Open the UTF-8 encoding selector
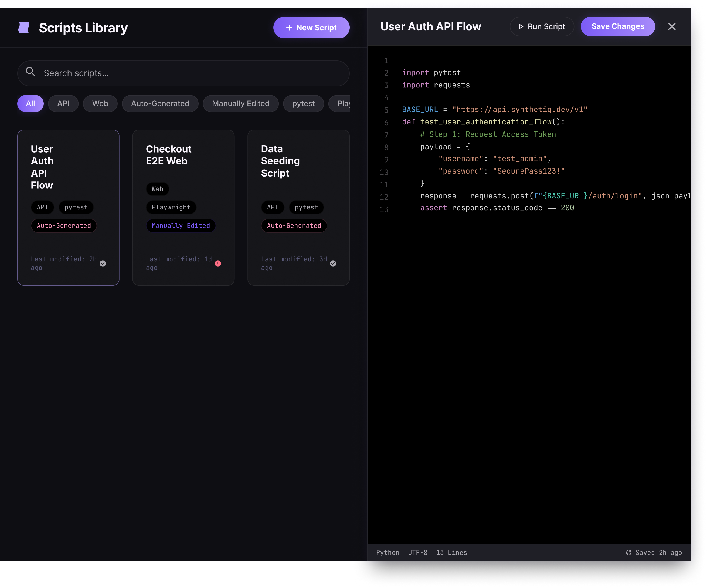Viewport: 707px width, 588px height. pos(417,552)
